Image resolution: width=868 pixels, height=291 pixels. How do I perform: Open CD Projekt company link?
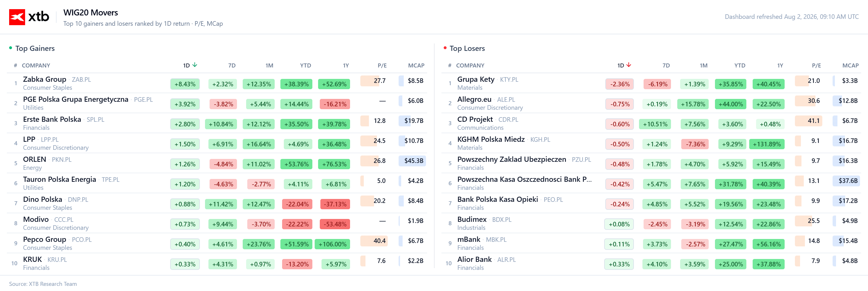coord(475,119)
